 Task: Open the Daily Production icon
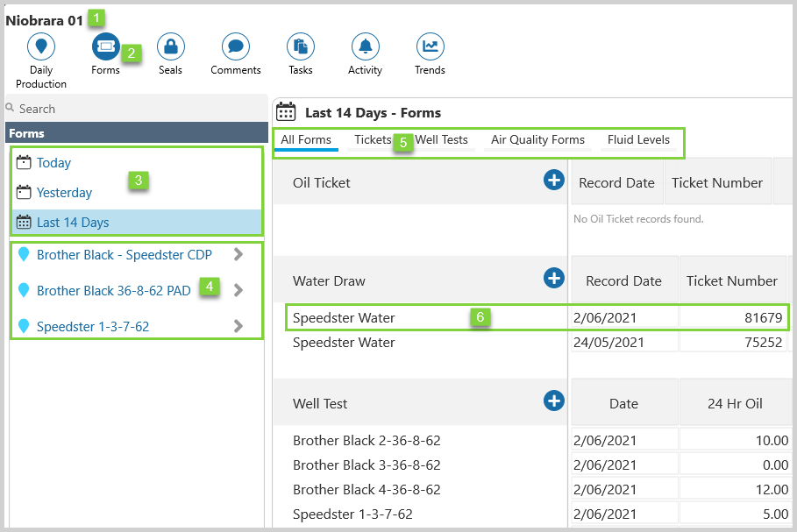(41, 46)
